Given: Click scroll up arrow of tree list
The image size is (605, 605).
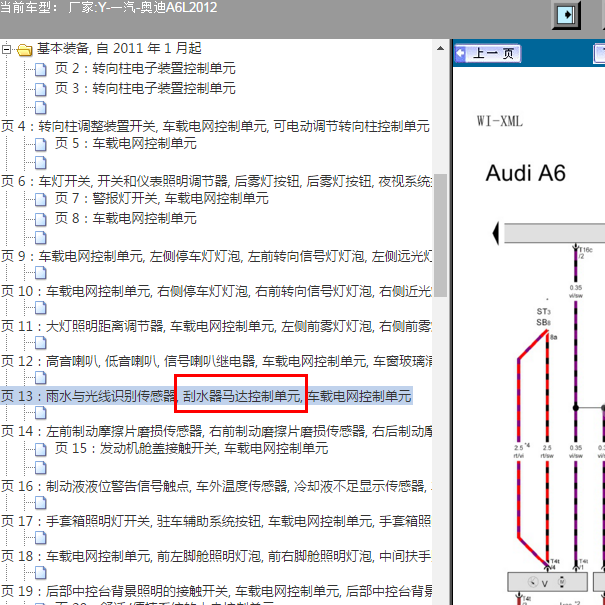Looking at the screenshot, I should click(440, 49).
